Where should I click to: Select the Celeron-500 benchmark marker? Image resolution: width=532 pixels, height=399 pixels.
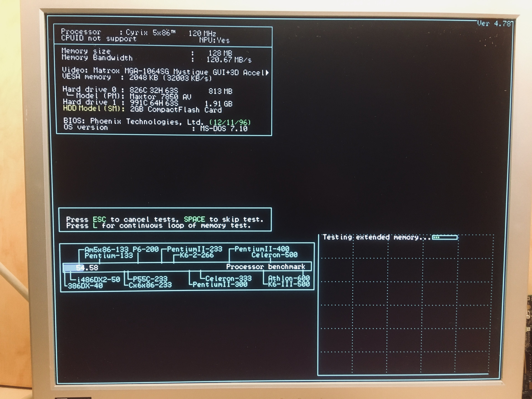click(274, 255)
